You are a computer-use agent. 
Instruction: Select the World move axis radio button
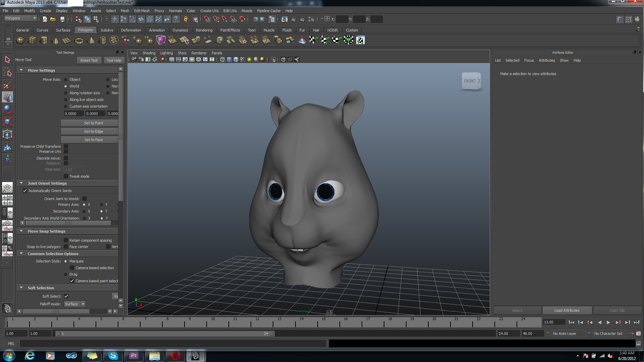click(x=66, y=86)
